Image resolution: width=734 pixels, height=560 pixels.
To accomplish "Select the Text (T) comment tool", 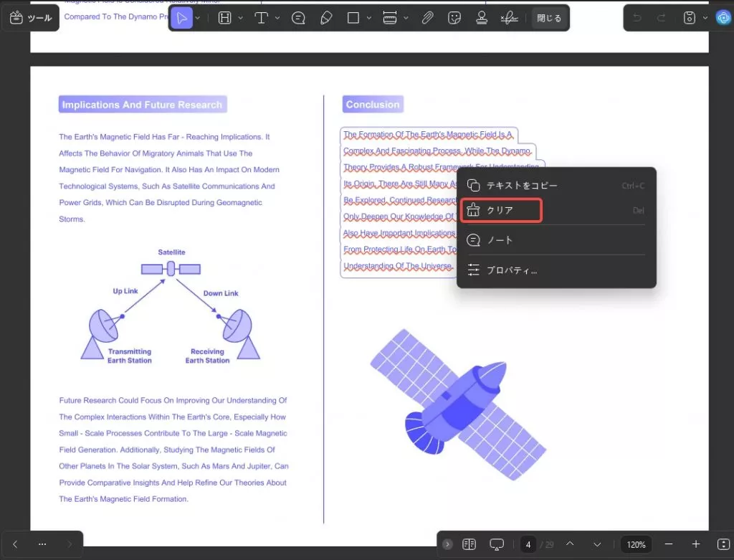I will coord(261,18).
